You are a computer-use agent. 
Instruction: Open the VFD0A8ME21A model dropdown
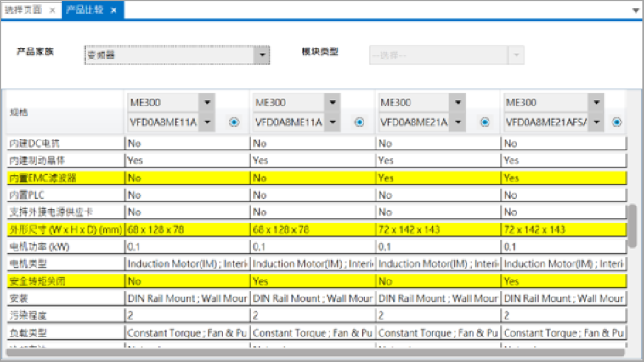tap(457, 122)
